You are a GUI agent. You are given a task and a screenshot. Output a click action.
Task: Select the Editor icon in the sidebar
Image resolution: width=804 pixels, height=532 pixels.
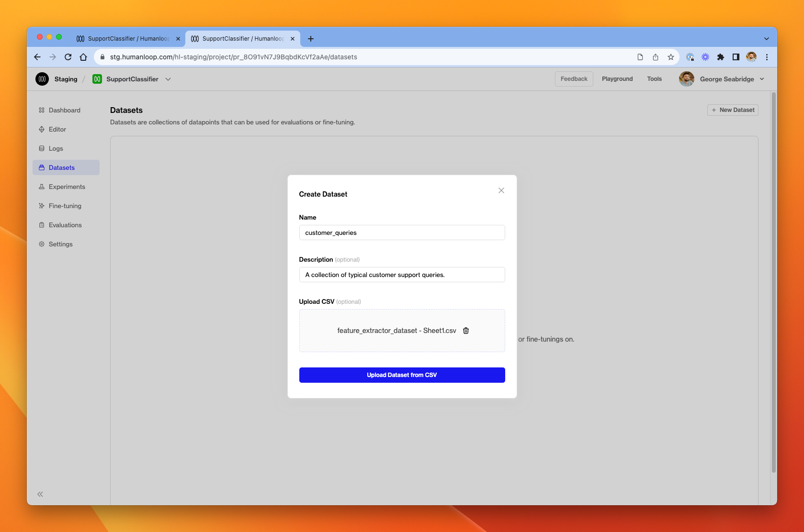coord(42,129)
